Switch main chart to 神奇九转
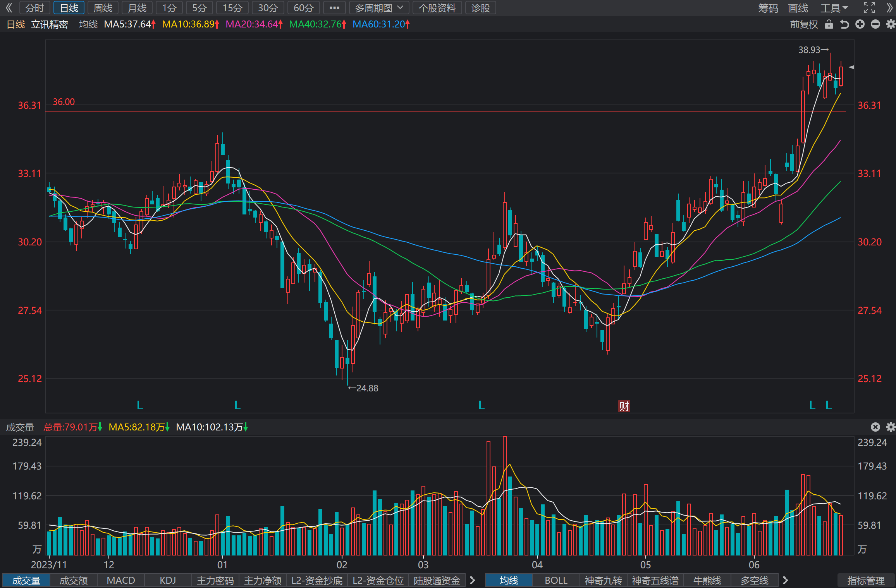This screenshot has height=588, width=896. click(x=604, y=580)
